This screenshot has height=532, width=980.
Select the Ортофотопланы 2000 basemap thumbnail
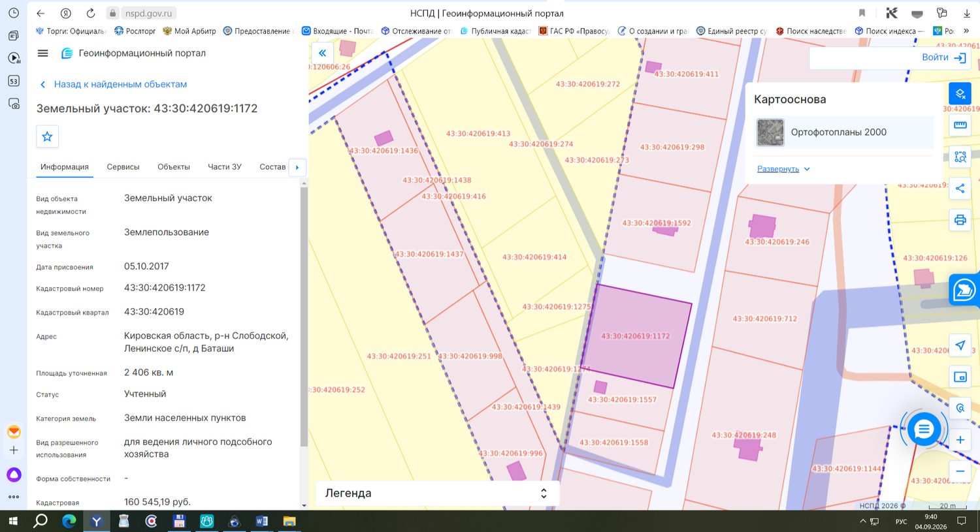770,133
